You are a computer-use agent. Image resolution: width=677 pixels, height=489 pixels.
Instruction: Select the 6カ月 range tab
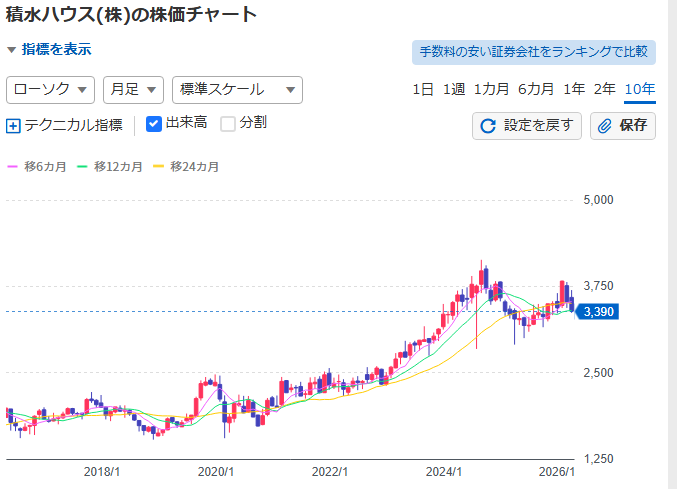(535, 89)
